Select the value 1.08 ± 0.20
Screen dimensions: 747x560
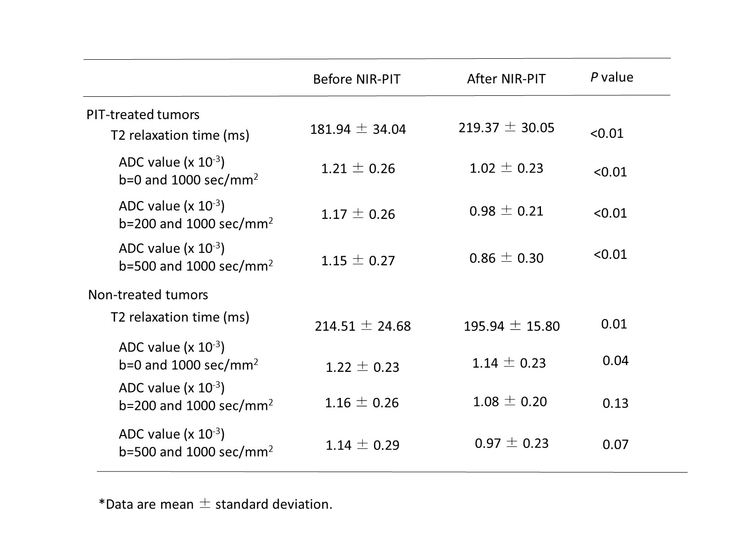(510, 402)
